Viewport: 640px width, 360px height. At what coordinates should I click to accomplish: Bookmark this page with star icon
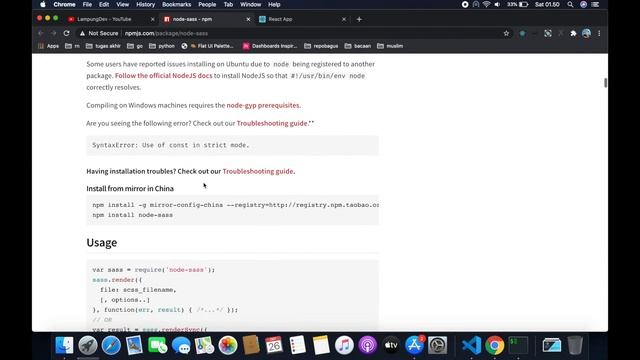pos(506,33)
